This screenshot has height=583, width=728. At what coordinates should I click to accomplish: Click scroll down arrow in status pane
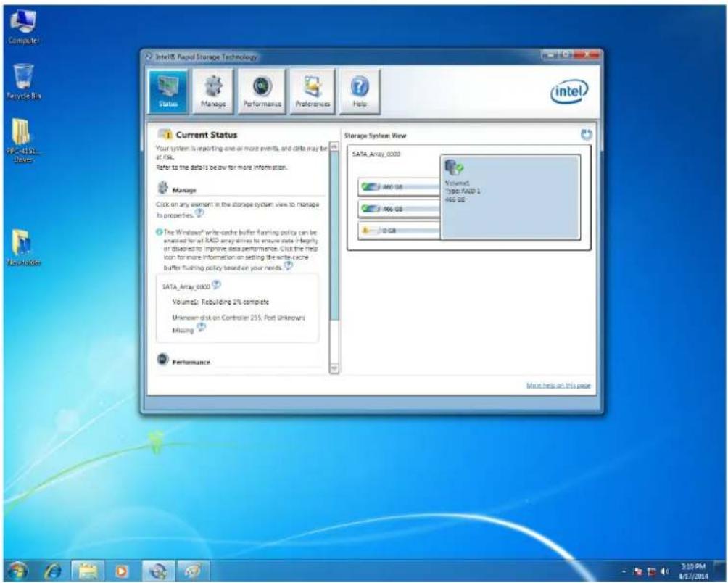pos(334,368)
